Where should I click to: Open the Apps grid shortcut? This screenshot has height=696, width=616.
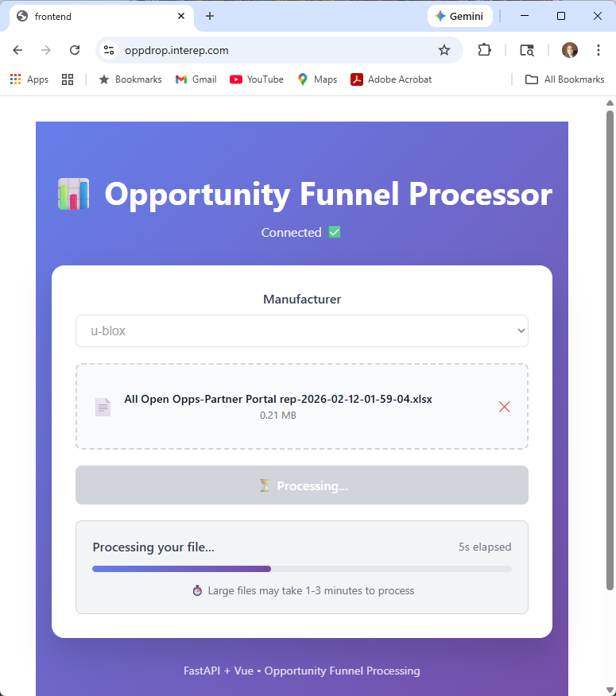(29, 79)
